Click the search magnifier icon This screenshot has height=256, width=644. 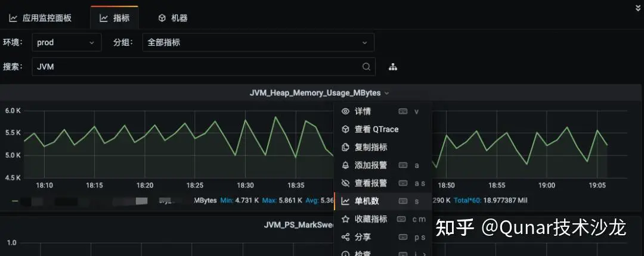point(366,67)
